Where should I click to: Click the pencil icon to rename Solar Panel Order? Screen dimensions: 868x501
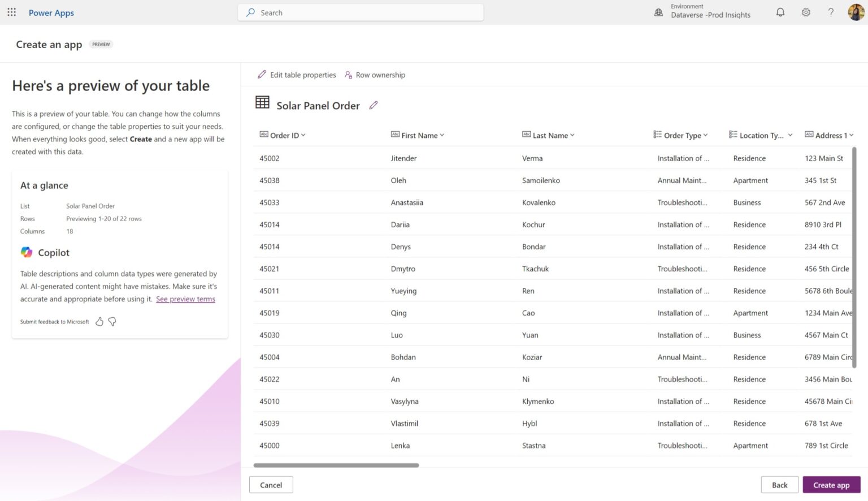pyautogui.click(x=373, y=105)
